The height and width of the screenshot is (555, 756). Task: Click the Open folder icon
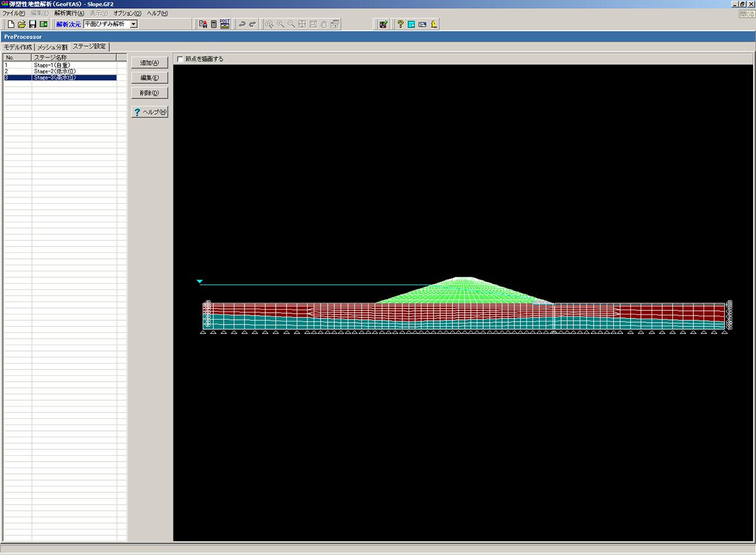click(22, 24)
